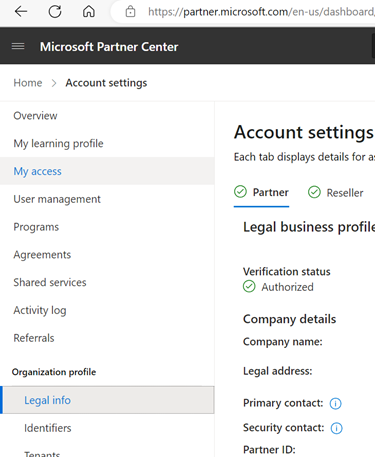Click the Authorized verification status text
The width and height of the screenshot is (375, 457).
tap(287, 287)
